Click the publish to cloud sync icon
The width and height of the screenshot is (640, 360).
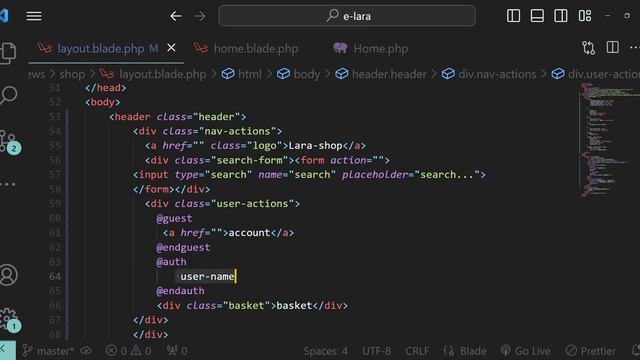pos(86,351)
